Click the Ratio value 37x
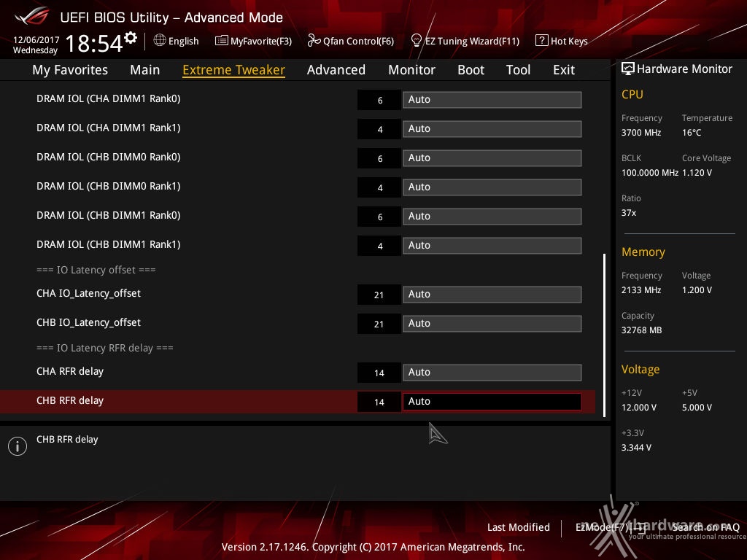The height and width of the screenshot is (560, 747). pyautogui.click(x=629, y=213)
